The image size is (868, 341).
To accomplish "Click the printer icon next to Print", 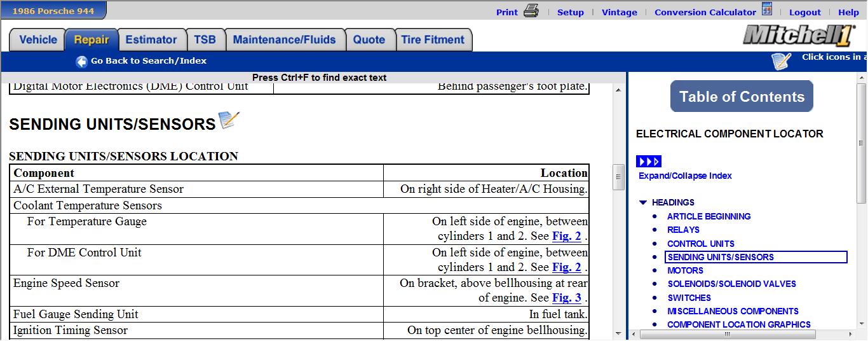I will 531,11.
